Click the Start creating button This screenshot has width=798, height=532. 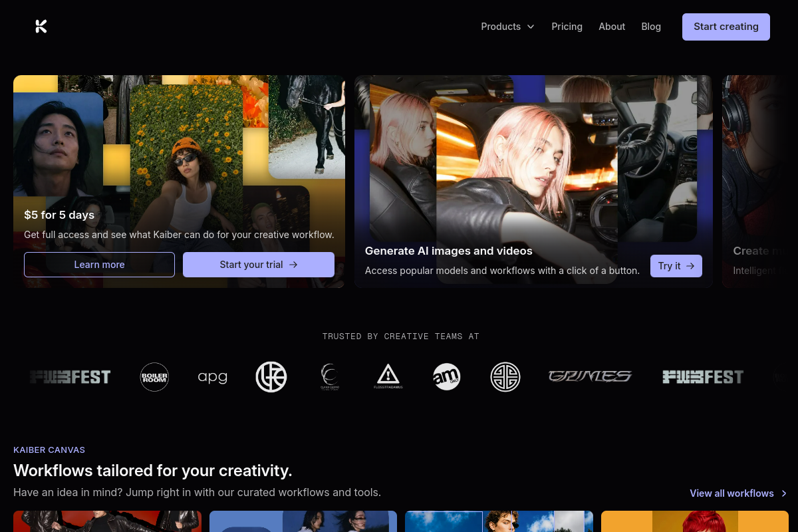pyautogui.click(x=726, y=27)
